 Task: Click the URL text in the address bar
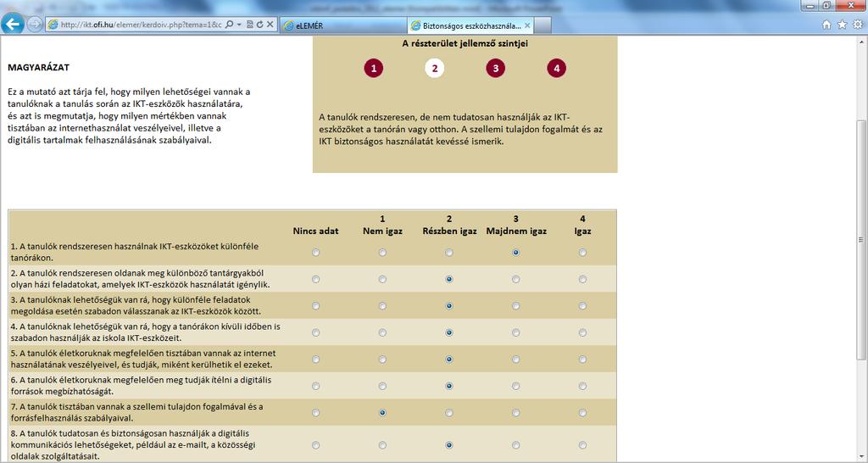pos(141,25)
